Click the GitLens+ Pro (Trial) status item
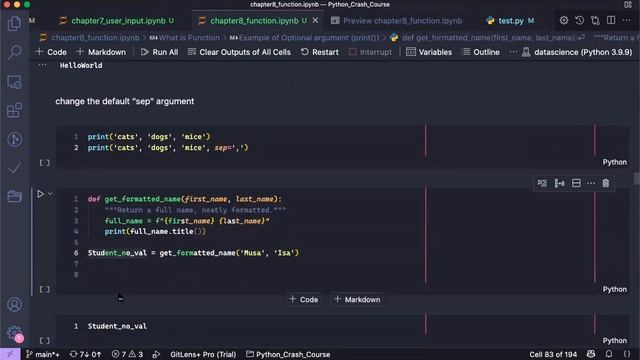The image size is (640, 360). [x=203, y=354]
